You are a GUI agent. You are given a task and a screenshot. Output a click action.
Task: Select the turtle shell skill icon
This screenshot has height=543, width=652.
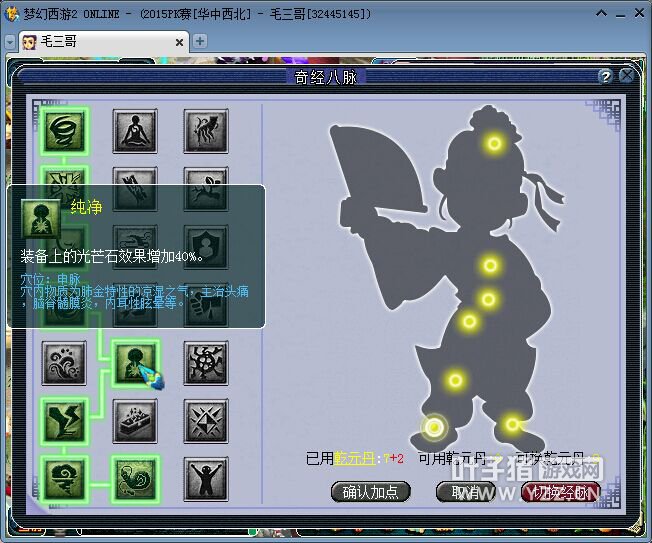[x=206, y=363]
